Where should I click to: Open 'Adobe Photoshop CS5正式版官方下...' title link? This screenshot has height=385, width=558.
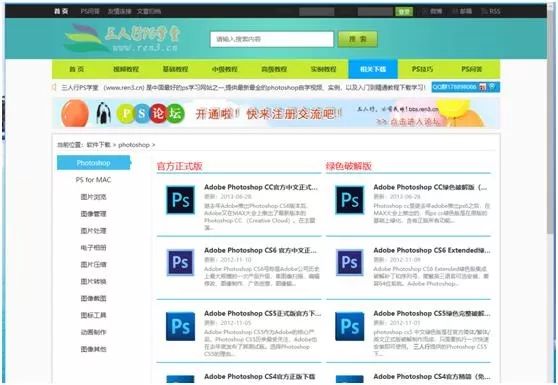point(263,313)
